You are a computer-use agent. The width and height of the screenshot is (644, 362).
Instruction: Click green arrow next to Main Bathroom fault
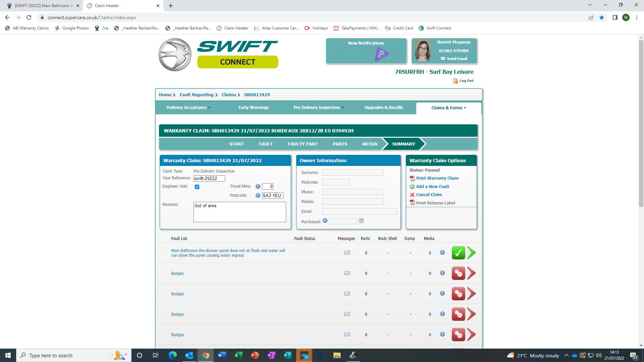pyautogui.click(x=471, y=253)
